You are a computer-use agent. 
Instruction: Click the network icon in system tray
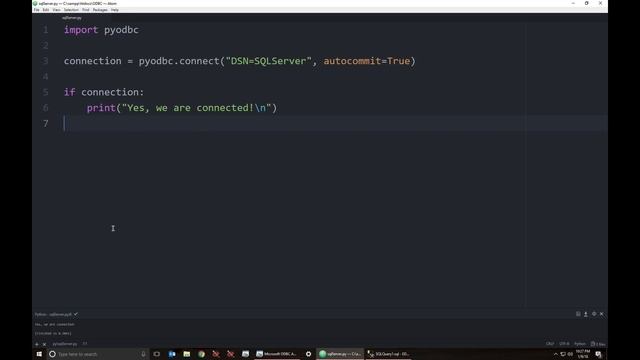(563, 354)
